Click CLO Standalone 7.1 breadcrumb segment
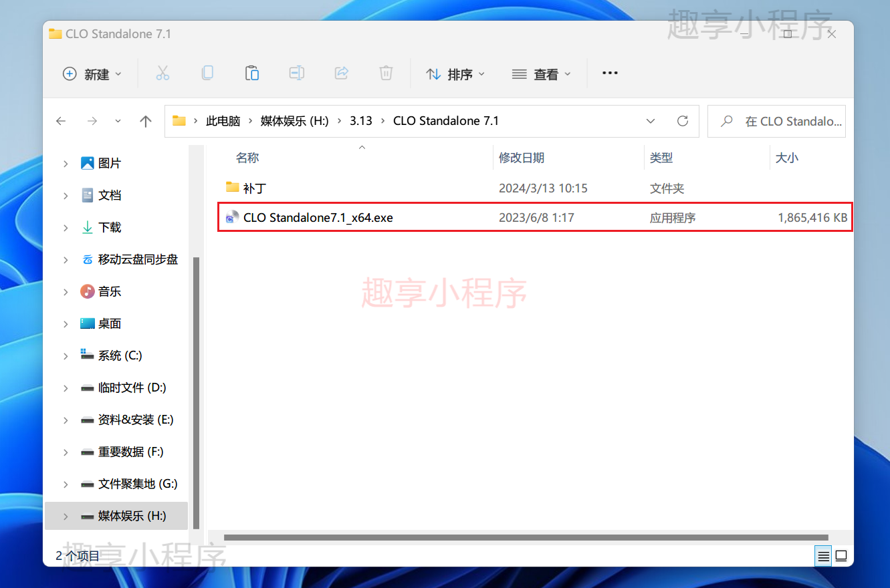Viewport: 890px width, 588px height. pos(446,121)
